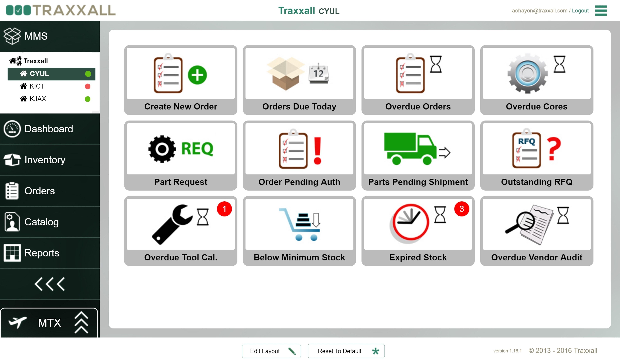Select the KICT station in tree
Image resolution: width=620 pixels, height=364 pixels.
(x=37, y=86)
